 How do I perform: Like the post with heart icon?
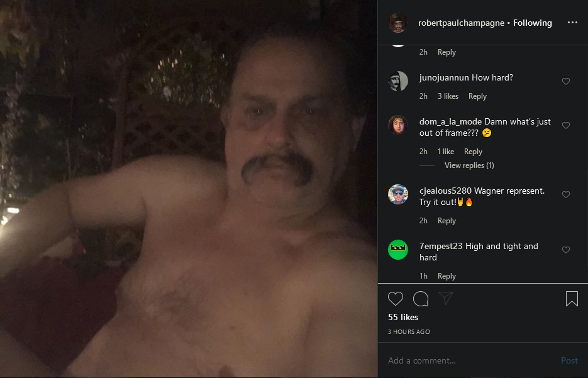pyautogui.click(x=396, y=299)
